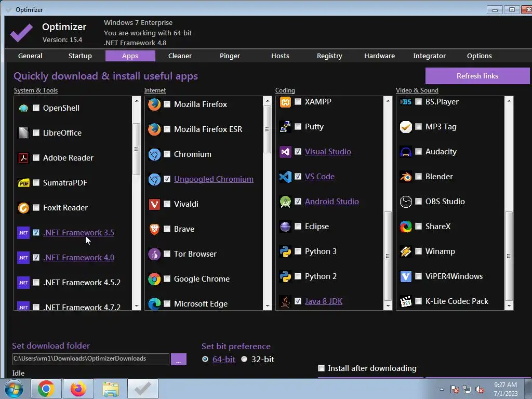
Task: Click the VS Code icon
Action: [285, 177]
